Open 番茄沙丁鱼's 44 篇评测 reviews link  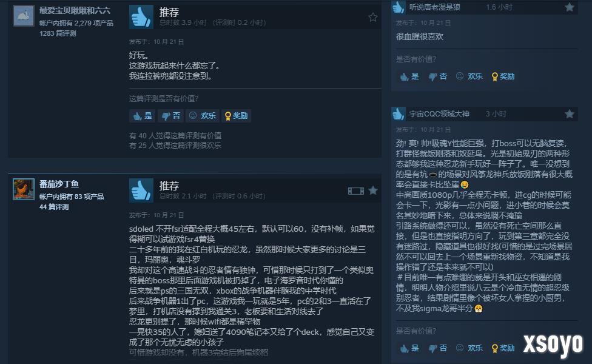tap(54, 207)
